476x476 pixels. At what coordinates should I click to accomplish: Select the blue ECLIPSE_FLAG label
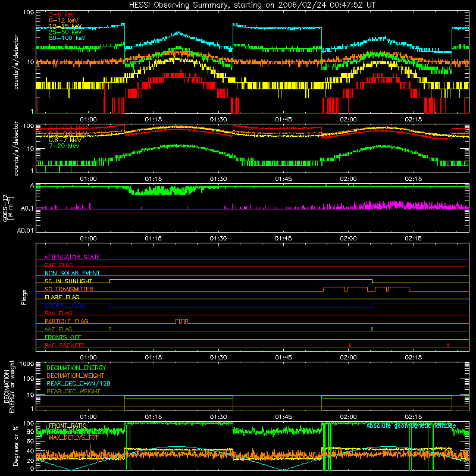pyautogui.click(x=65, y=305)
